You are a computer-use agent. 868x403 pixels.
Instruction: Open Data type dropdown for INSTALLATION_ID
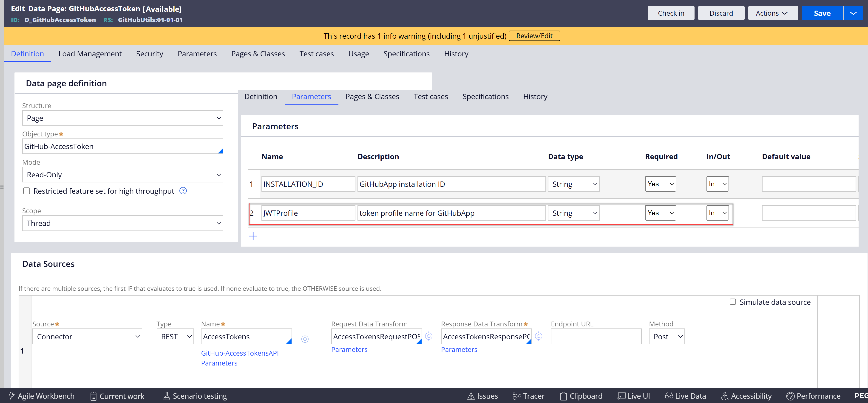573,184
